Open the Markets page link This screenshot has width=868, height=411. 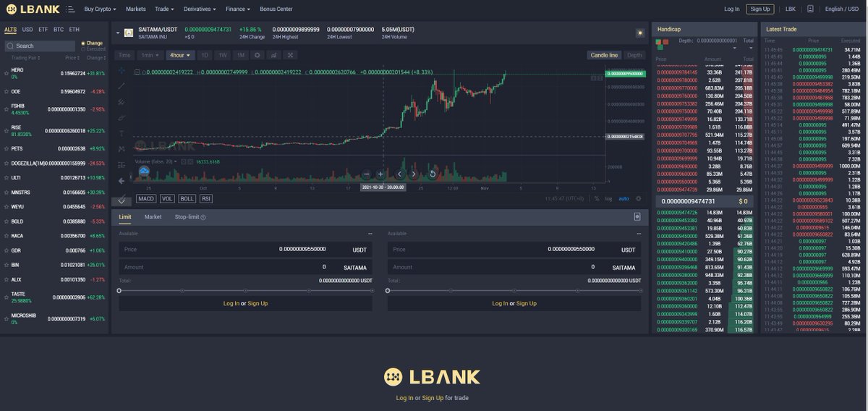(x=135, y=9)
